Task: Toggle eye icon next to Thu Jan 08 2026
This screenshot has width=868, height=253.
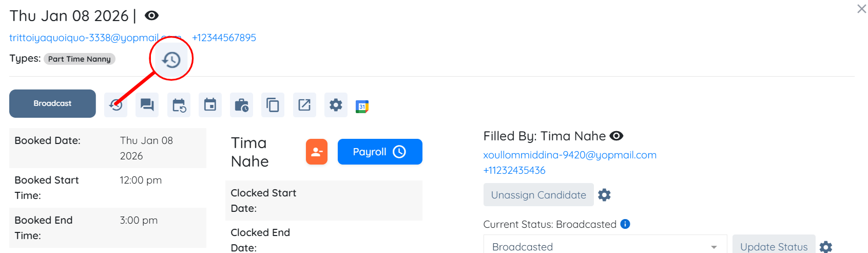Action: [151, 16]
